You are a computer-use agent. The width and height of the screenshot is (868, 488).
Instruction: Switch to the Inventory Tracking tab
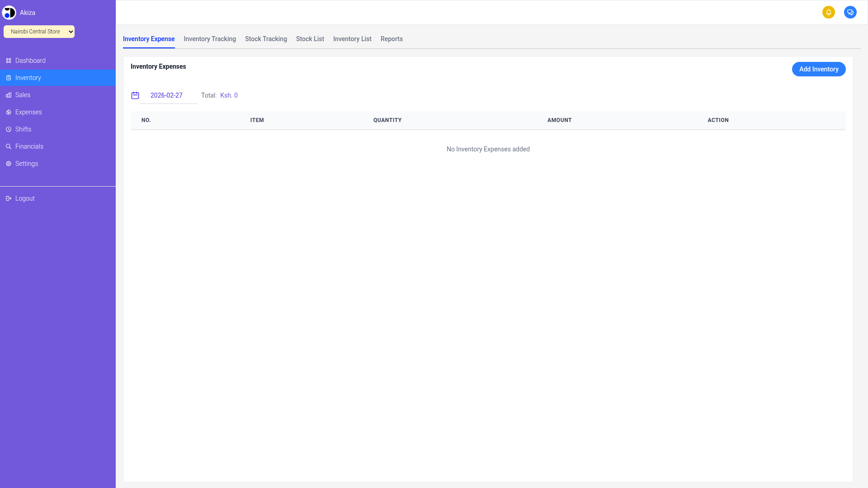pos(209,39)
